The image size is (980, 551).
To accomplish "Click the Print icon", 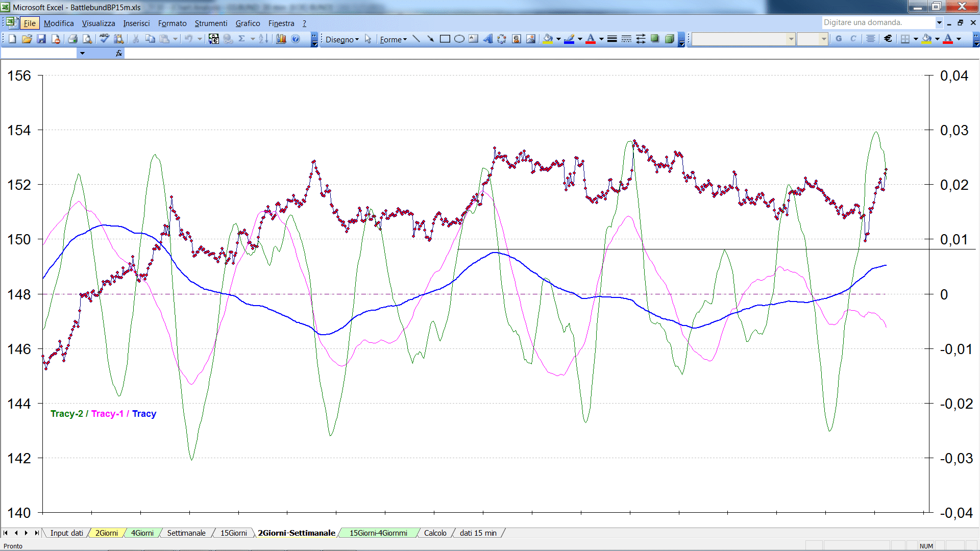I will [x=72, y=39].
